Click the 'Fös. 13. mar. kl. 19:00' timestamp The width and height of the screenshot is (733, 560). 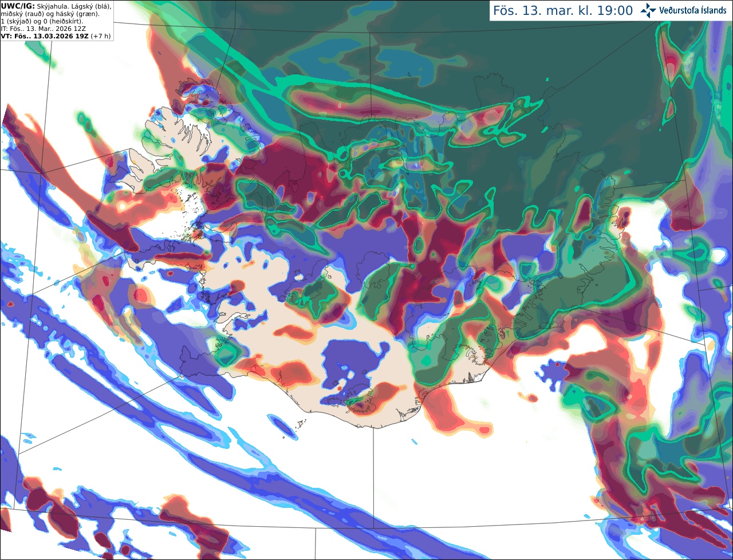[x=563, y=10]
